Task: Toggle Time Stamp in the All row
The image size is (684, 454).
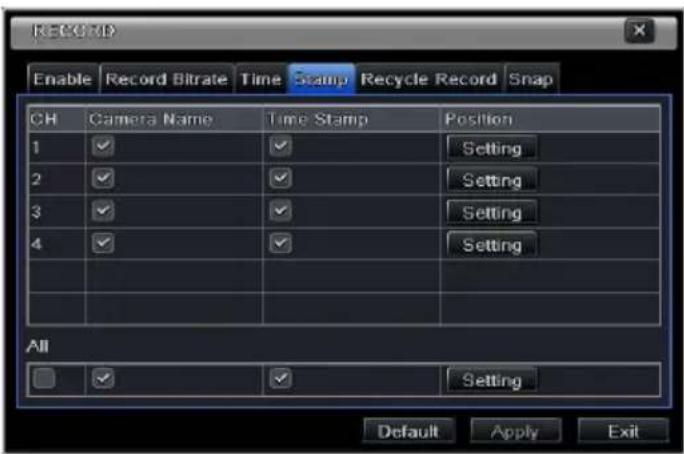Action: coord(280,378)
